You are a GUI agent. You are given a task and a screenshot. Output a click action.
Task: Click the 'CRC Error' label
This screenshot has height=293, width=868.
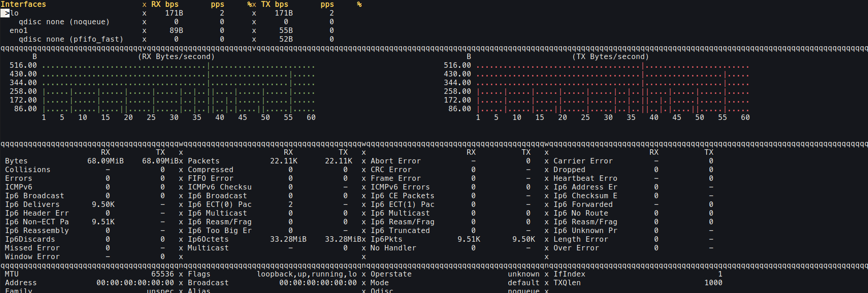391,170
